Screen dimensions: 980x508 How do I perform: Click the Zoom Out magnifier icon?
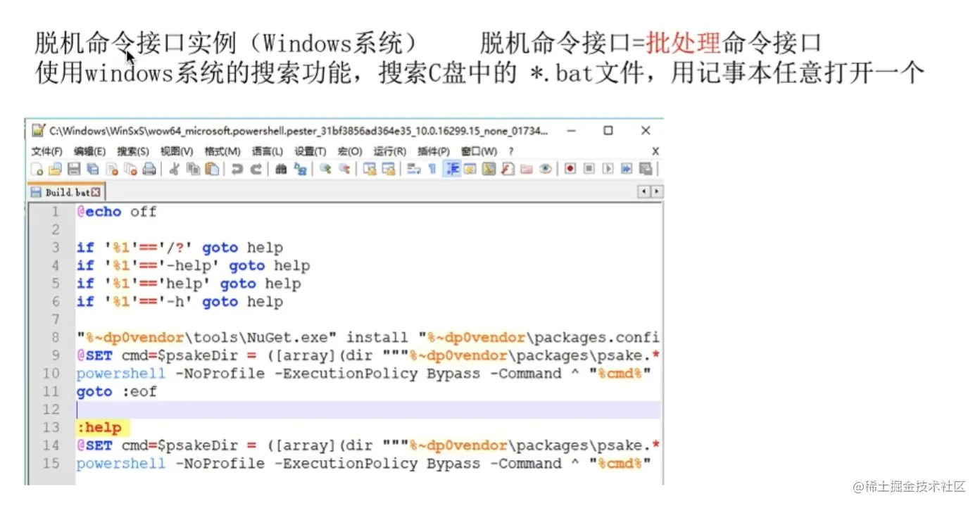click(344, 169)
